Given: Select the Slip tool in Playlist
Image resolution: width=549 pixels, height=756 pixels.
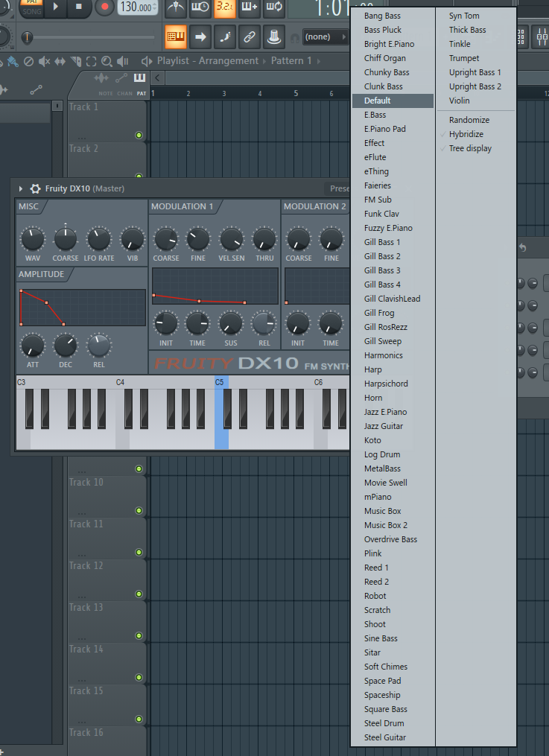Looking at the screenshot, I should click(60, 61).
